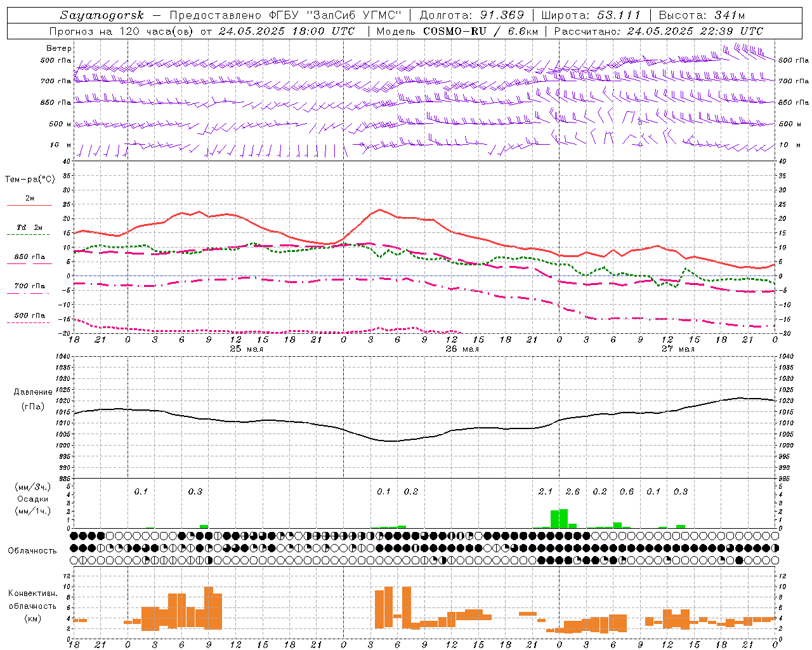Click the 2.1 precipitation amount value
Viewport: 812px width, 650px height.
tap(546, 492)
